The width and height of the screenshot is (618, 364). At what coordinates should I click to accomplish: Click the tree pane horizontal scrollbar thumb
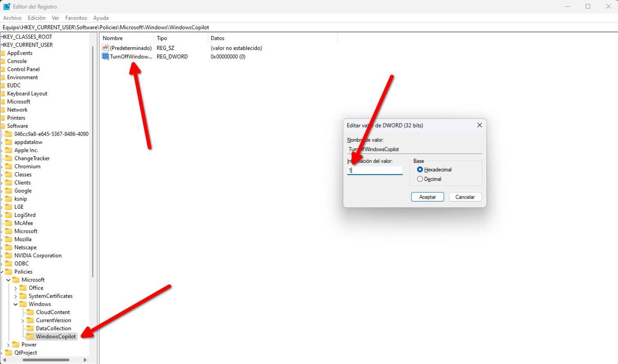coord(46,360)
